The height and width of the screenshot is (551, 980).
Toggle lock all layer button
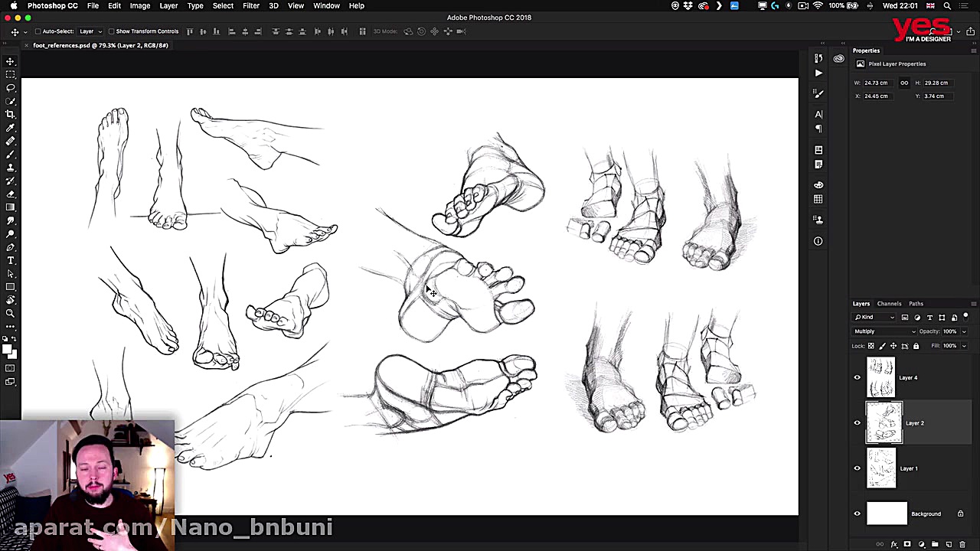[x=916, y=346]
